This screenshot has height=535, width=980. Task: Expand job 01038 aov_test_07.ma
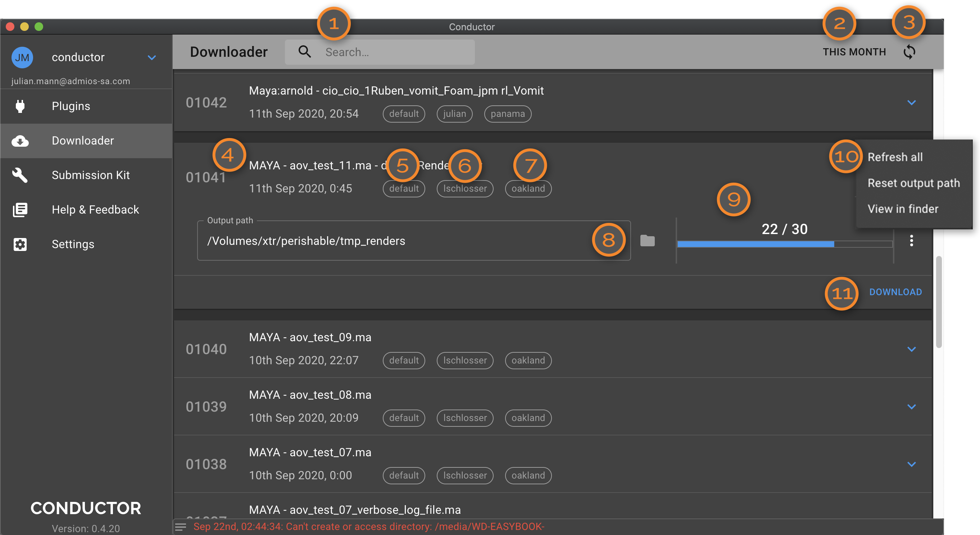click(912, 464)
